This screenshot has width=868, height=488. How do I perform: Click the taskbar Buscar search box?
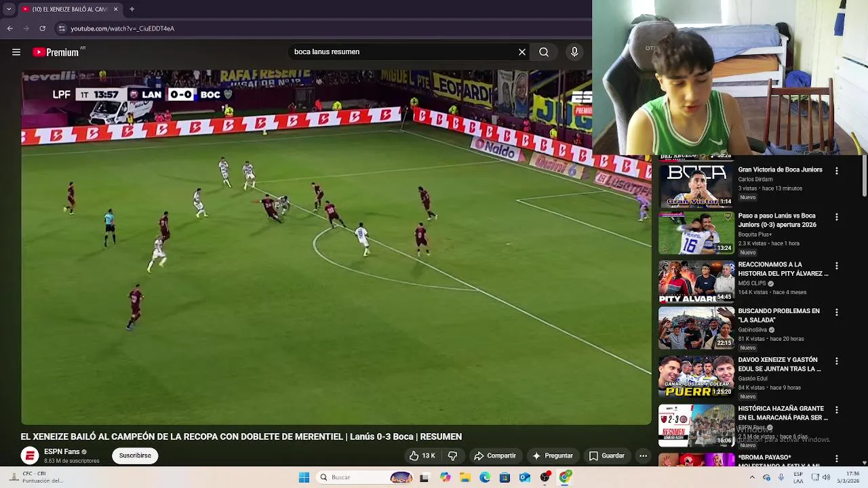[x=365, y=478]
